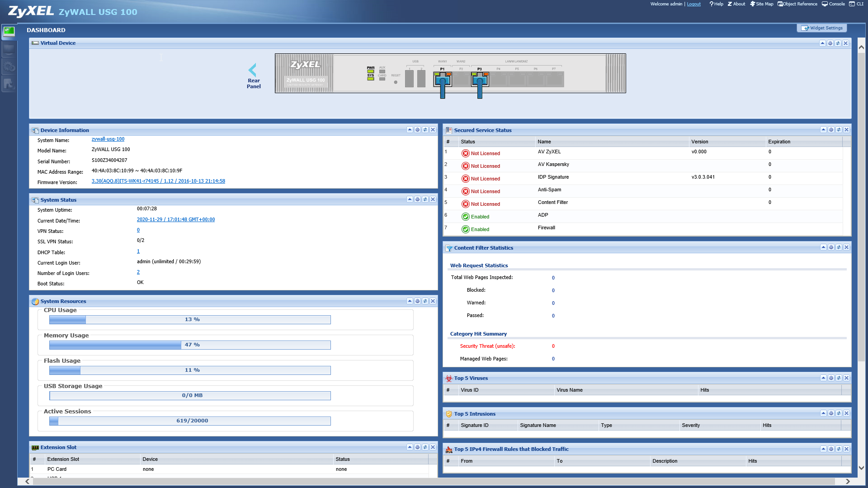Screen dimensions: 868x488
Task: Open VPN Status value link
Action: [138, 230]
